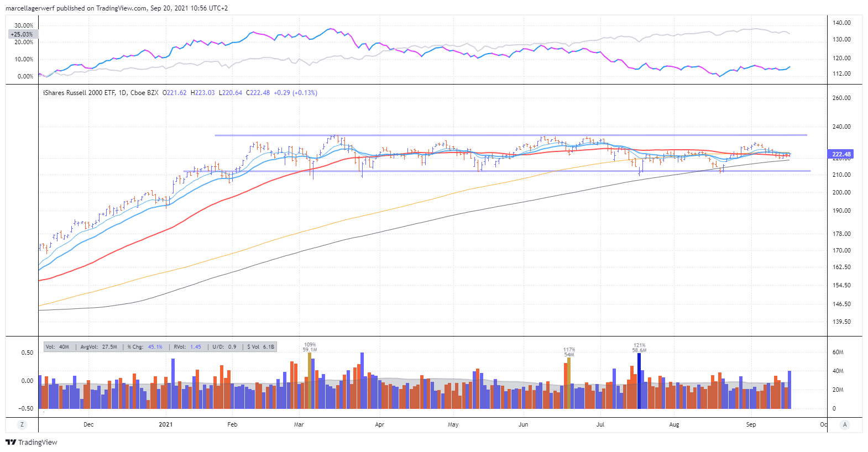Click the A auto-scale button at bottom right
Image resolution: width=868 pixels, height=452 pixels.
point(844,424)
